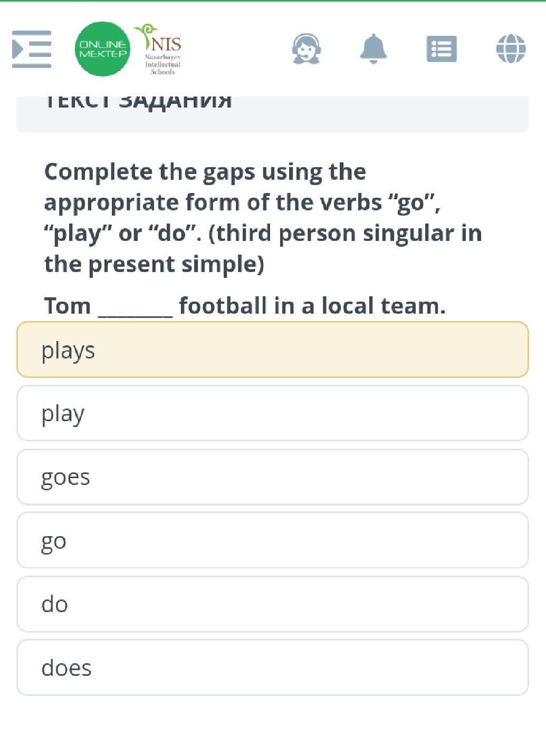Click the phrase "football in a local team"
The height and width of the screenshot is (756, 546).
point(312,306)
